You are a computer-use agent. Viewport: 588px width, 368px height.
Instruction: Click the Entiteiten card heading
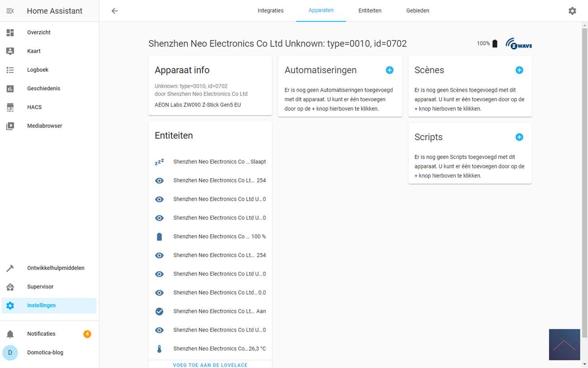tap(174, 136)
